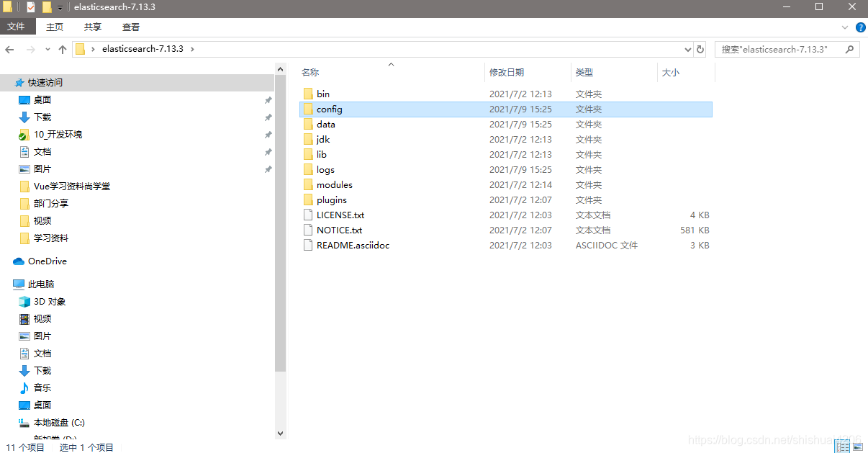
Task: Expand the elasticsearch-7.13.3 breadcrumb chevron
Action: click(x=192, y=49)
